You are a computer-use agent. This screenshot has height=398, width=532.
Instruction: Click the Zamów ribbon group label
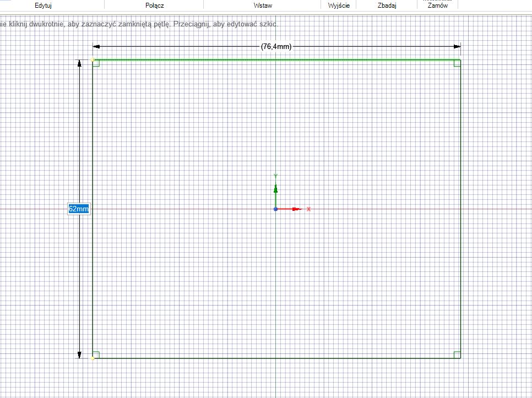(437, 6)
